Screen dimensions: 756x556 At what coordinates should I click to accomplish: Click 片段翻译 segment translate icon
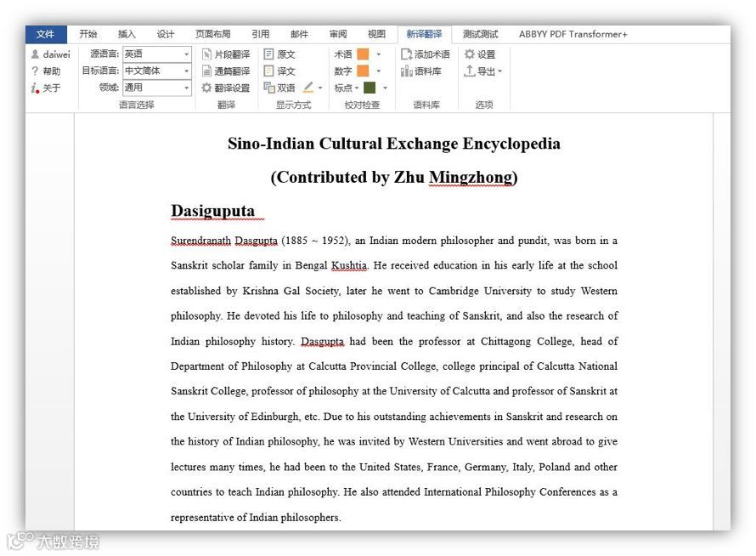[206, 54]
